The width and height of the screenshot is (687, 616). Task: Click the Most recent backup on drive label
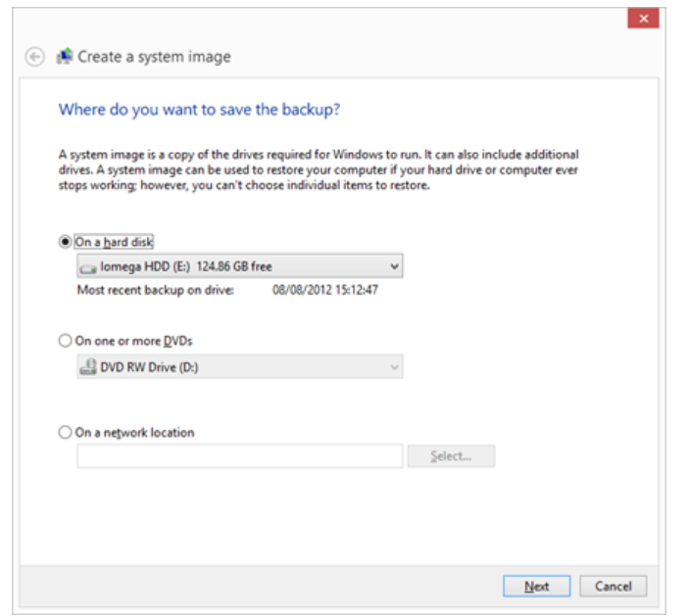click(156, 290)
